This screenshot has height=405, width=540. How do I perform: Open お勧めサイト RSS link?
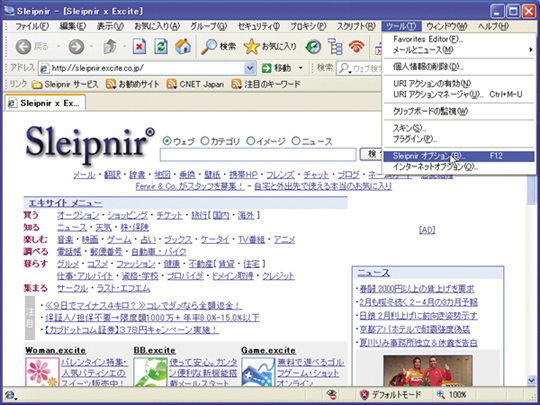tap(133, 84)
